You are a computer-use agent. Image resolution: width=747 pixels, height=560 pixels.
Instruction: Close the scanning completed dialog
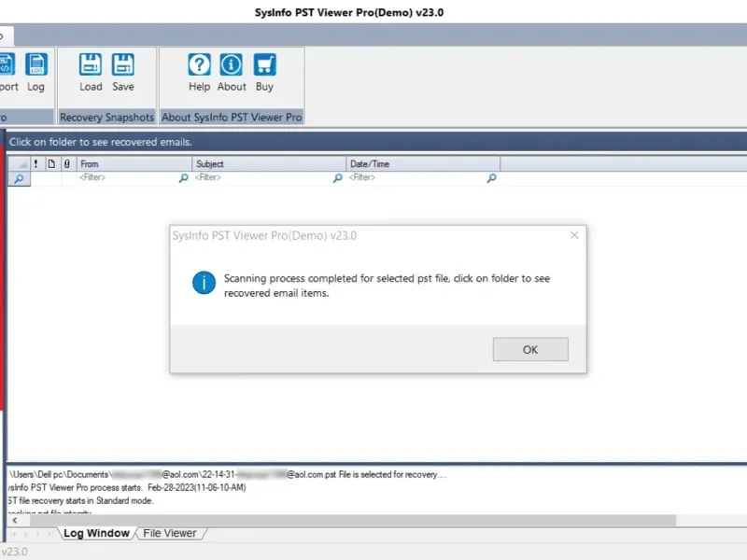(574, 235)
